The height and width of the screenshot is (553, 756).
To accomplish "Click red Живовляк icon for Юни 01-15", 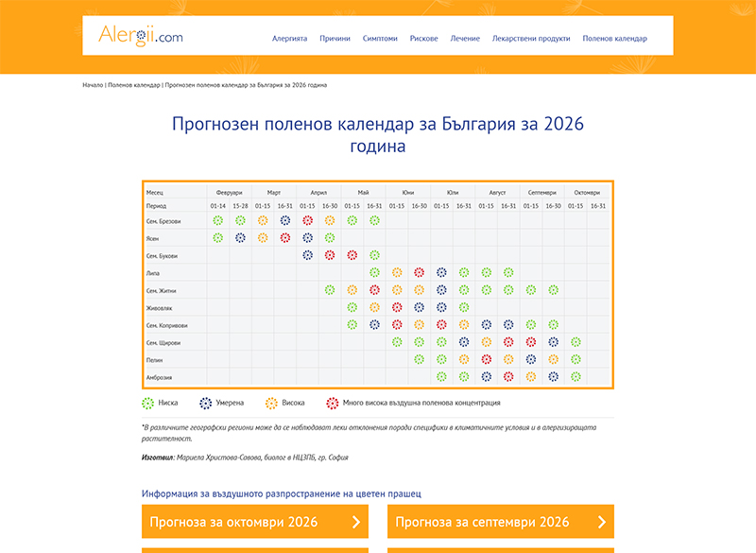I will 397,307.
